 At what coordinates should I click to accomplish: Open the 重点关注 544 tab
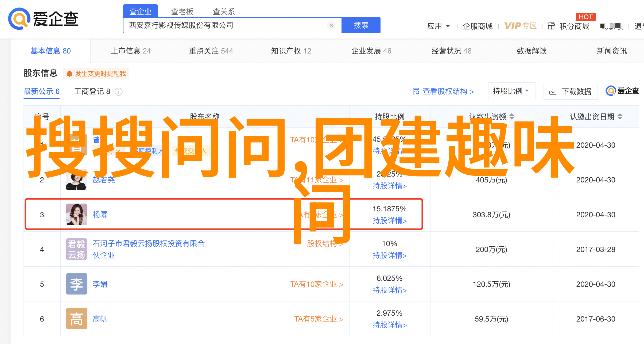(211, 51)
